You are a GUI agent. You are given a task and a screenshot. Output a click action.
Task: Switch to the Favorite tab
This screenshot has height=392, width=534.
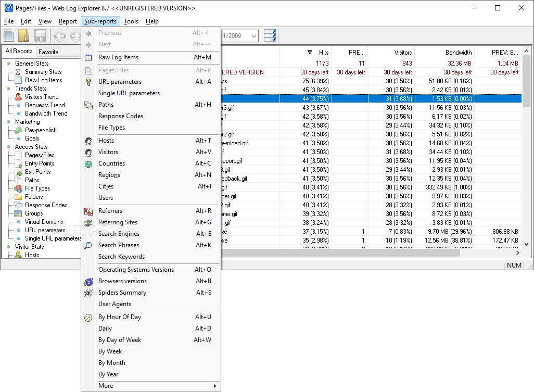click(48, 52)
